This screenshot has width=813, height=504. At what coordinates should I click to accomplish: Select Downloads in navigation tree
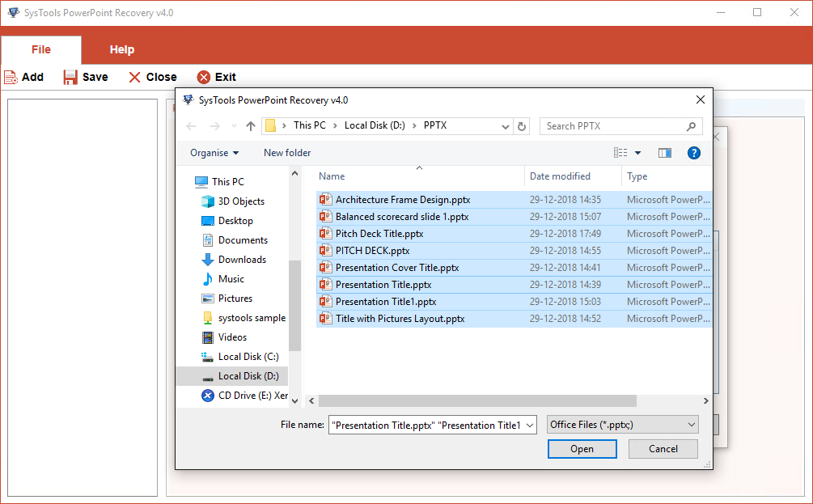(242, 260)
